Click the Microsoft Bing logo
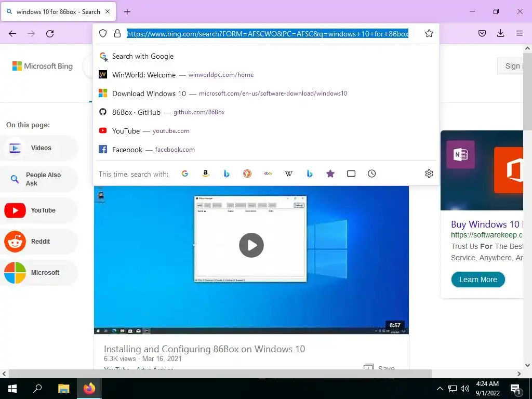The height and width of the screenshot is (399, 532). (x=43, y=66)
